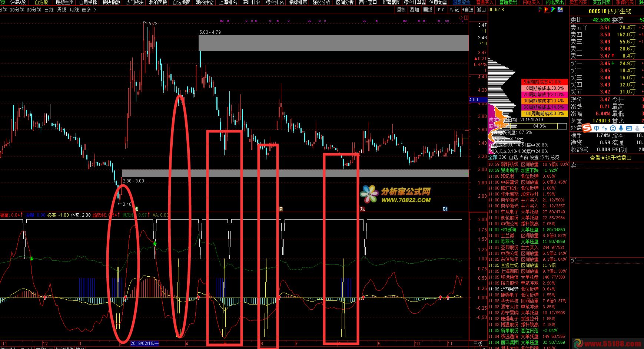644x349 pixels.
Task: Open 板块指数 menu item
Action: [x=111, y=2]
